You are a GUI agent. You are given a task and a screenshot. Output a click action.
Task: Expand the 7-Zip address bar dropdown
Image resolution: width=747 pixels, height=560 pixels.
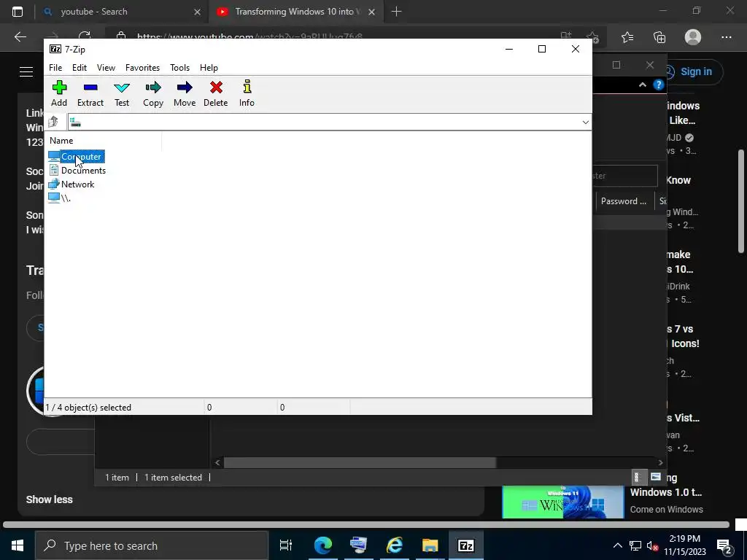[x=585, y=122]
